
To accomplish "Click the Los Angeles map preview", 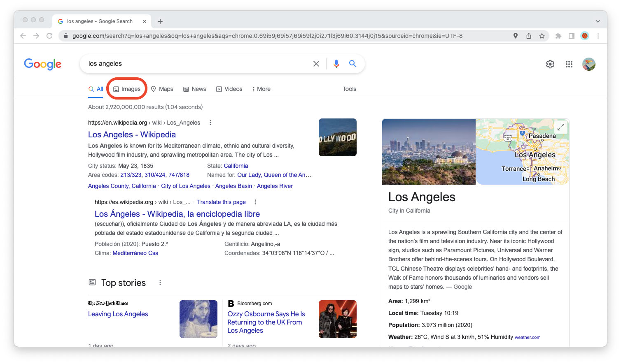I will tap(523, 152).
